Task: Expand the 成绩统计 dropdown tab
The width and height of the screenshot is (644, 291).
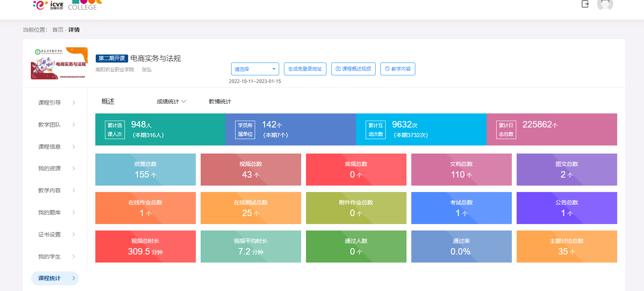Action: point(171,101)
